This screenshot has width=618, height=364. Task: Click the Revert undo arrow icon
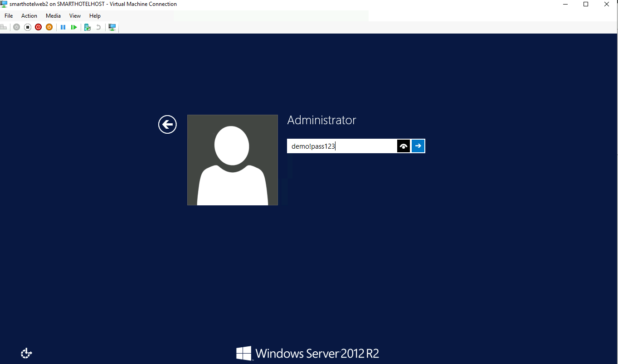(x=98, y=27)
